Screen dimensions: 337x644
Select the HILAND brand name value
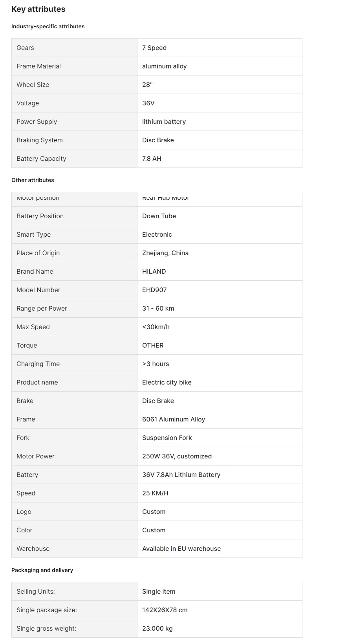click(x=154, y=271)
